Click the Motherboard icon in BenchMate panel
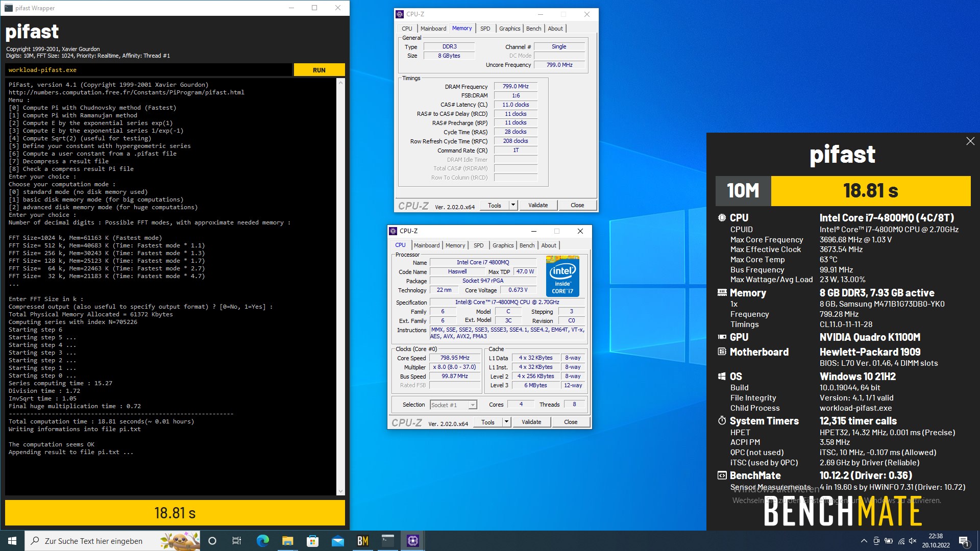The height and width of the screenshot is (551, 980). tap(722, 352)
